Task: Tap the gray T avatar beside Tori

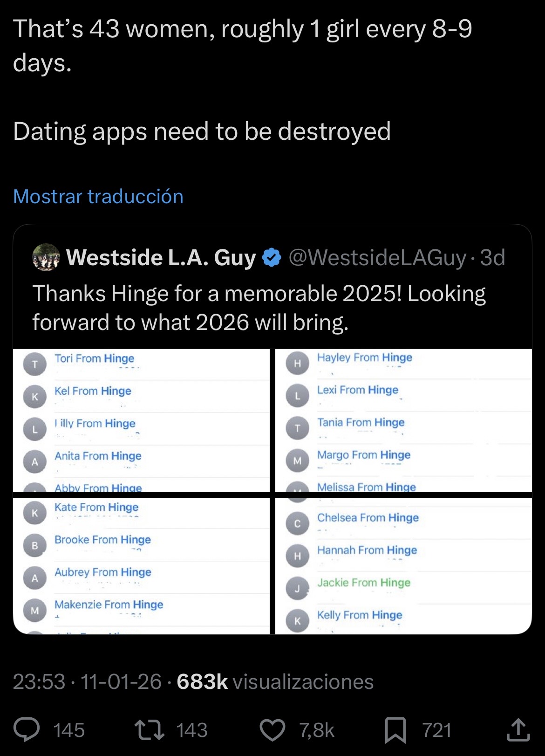Action: tap(34, 364)
